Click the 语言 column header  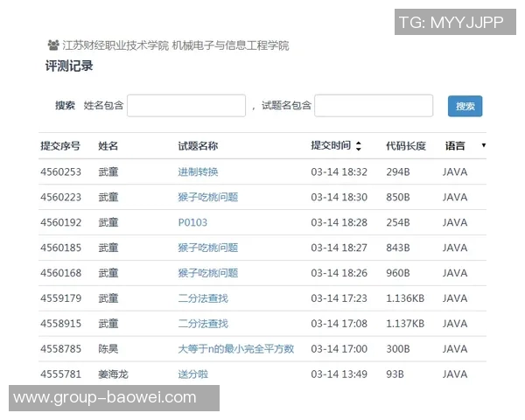(x=455, y=146)
